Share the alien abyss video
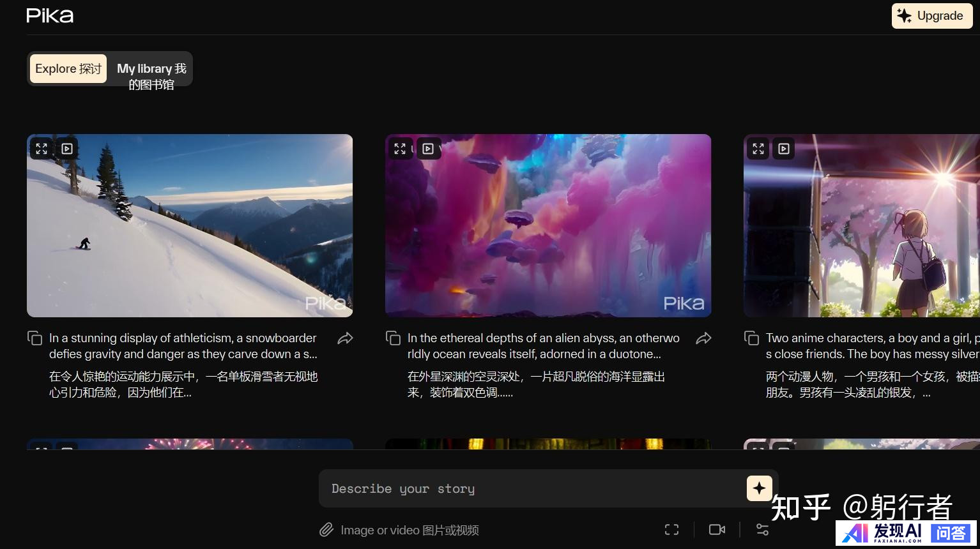This screenshot has width=980, height=549. coord(703,338)
